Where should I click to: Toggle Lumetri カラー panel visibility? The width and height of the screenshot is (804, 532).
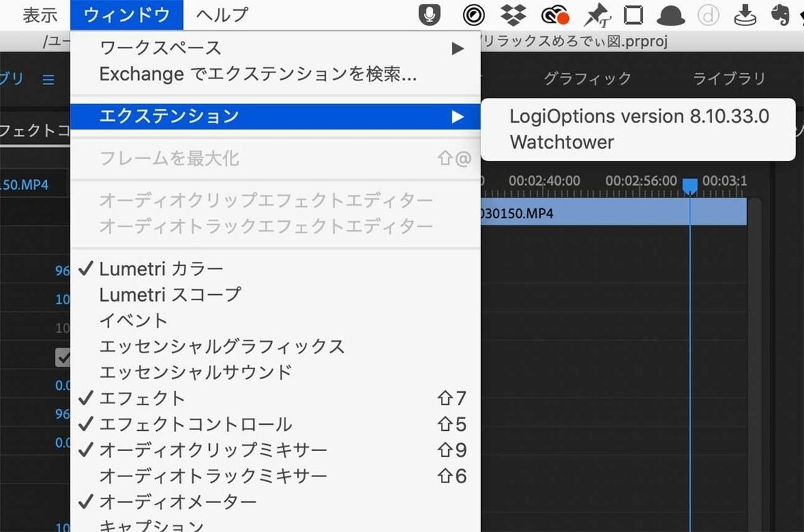pyautogui.click(x=160, y=269)
